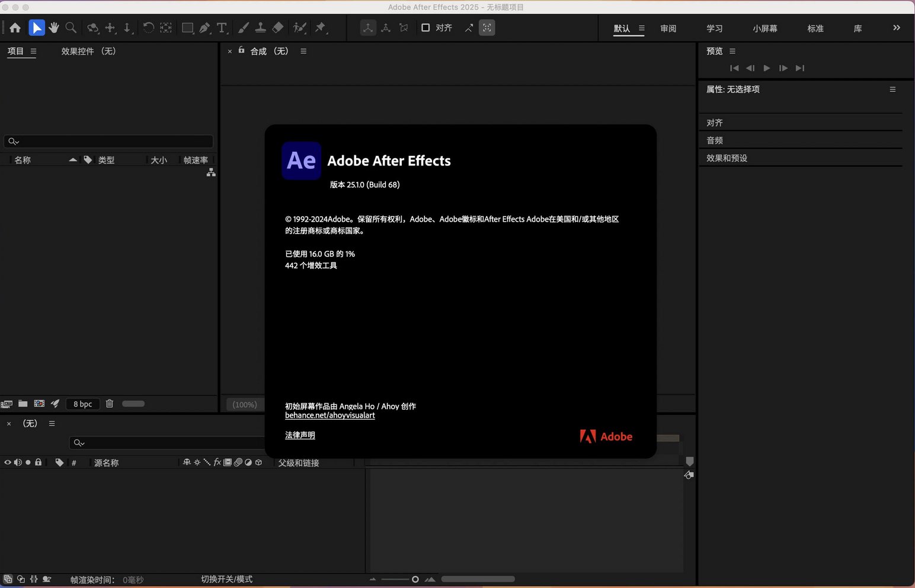Delete selected project item with trash icon
This screenshot has width=915, height=588.
(110, 404)
